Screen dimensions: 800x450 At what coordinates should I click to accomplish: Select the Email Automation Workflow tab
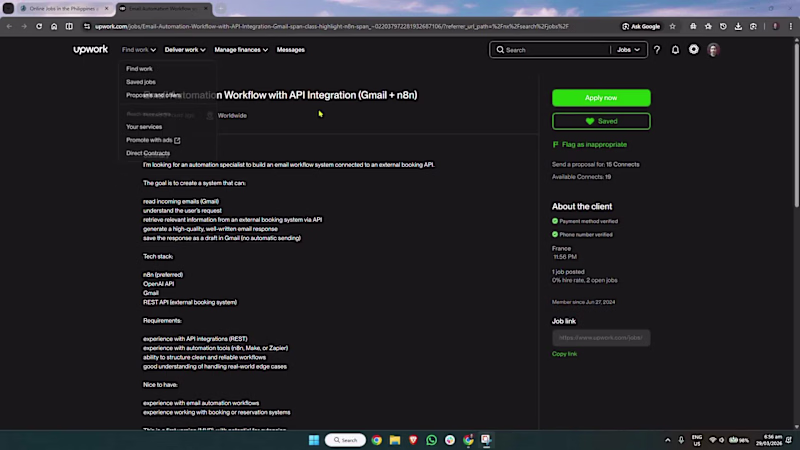coord(163,8)
